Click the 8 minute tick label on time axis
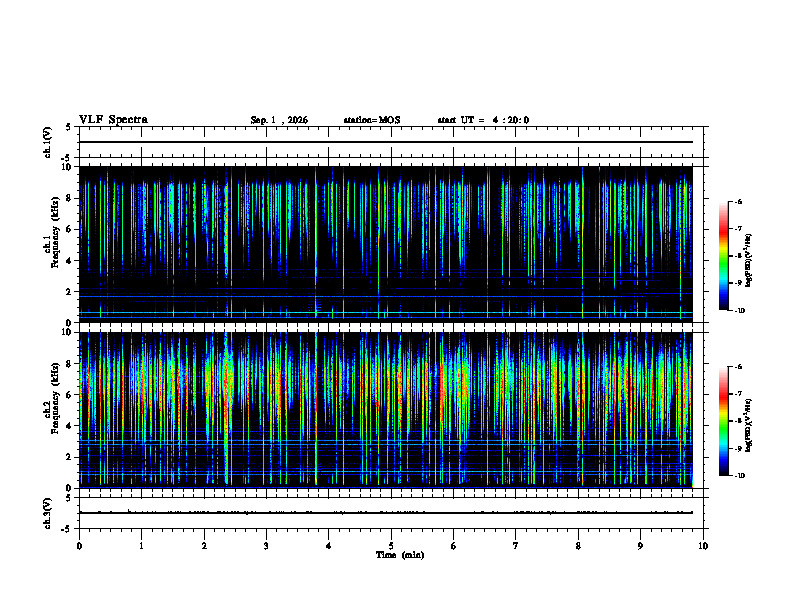The width and height of the screenshot is (792, 612). click(578, 546)
